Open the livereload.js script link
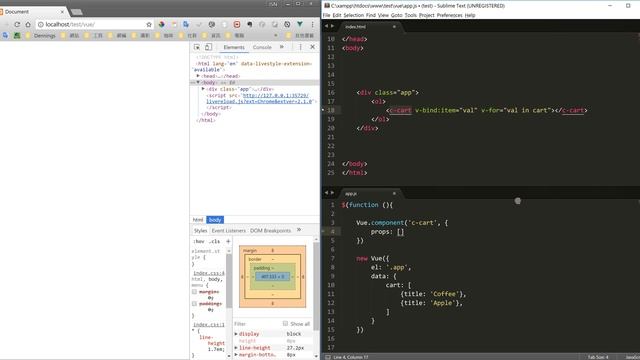 [259, 98]
